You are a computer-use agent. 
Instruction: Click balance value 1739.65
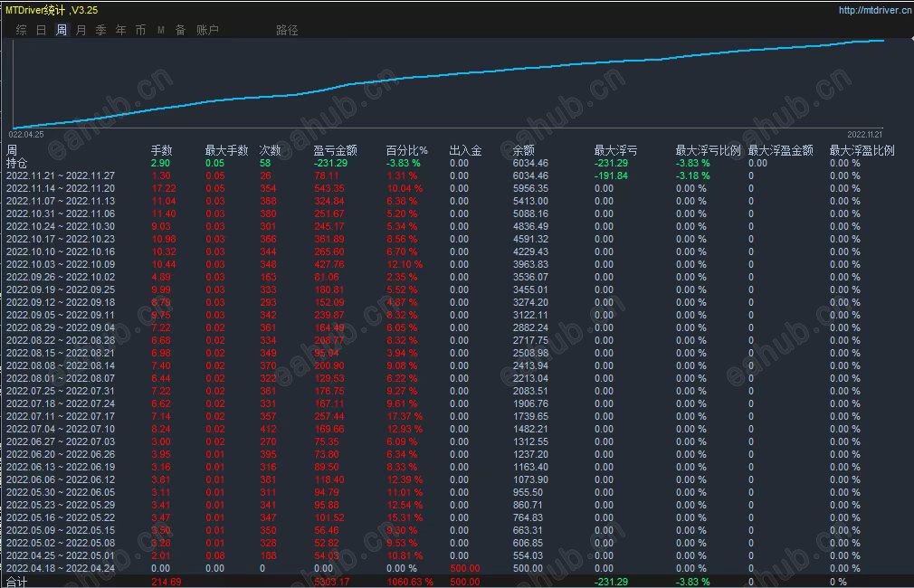coord(530,416)
